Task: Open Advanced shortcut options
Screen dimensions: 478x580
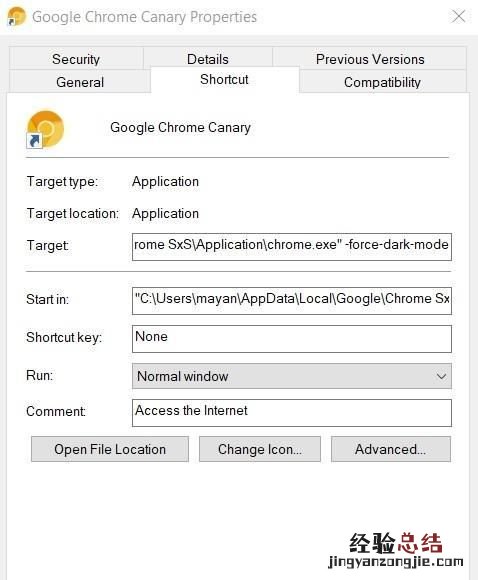Action: click(x=391, y=449)
